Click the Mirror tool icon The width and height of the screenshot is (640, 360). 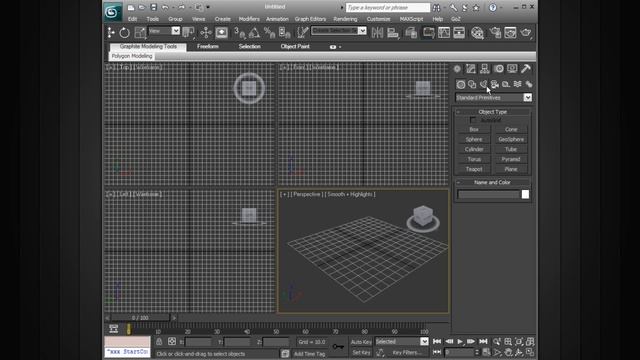pyautogui.click(x=377, y=33)
